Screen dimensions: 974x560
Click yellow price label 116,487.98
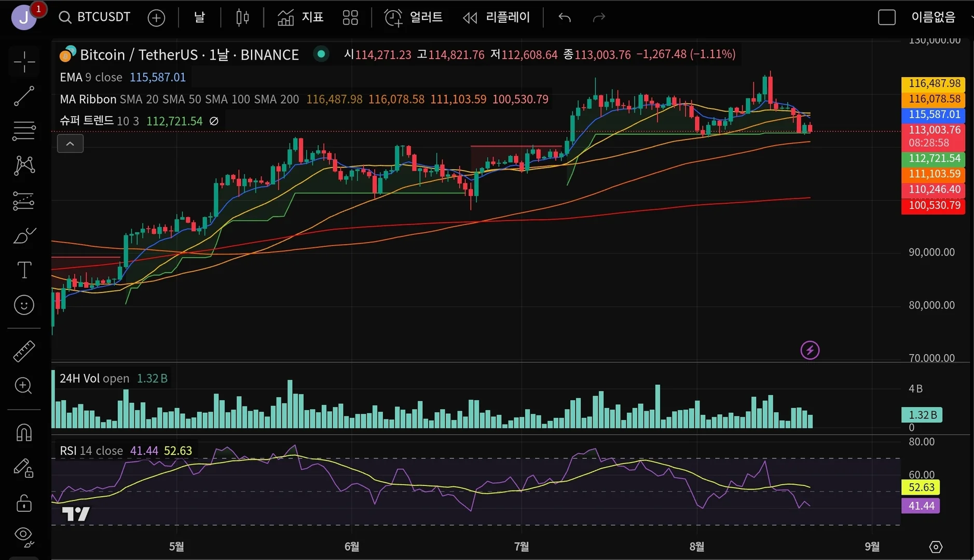point(934,83)
